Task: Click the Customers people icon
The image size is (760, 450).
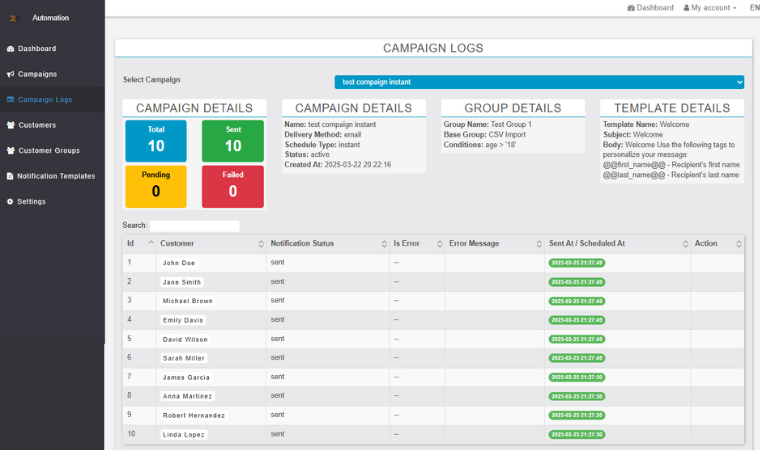Action: (11, 125)
